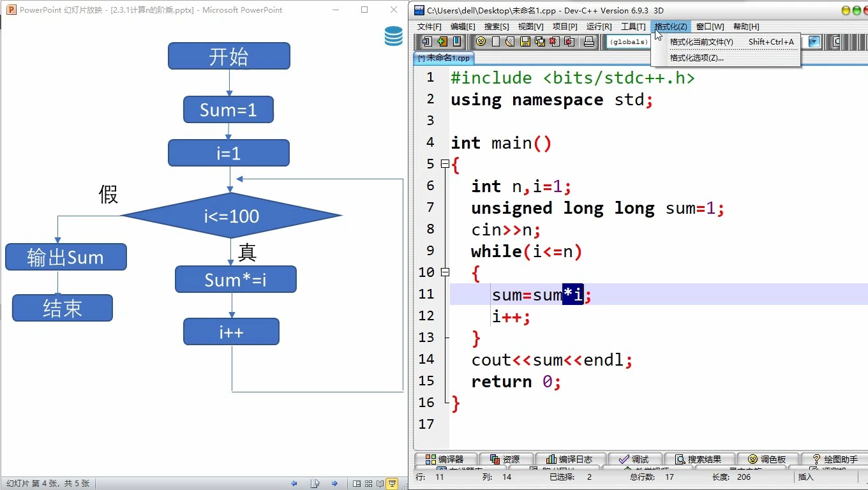Image resolution: width=868 pixels, height=490 pixels.
Task: Click the yellow smiley face toolbar icon
Action: click(x=481, y=41)
